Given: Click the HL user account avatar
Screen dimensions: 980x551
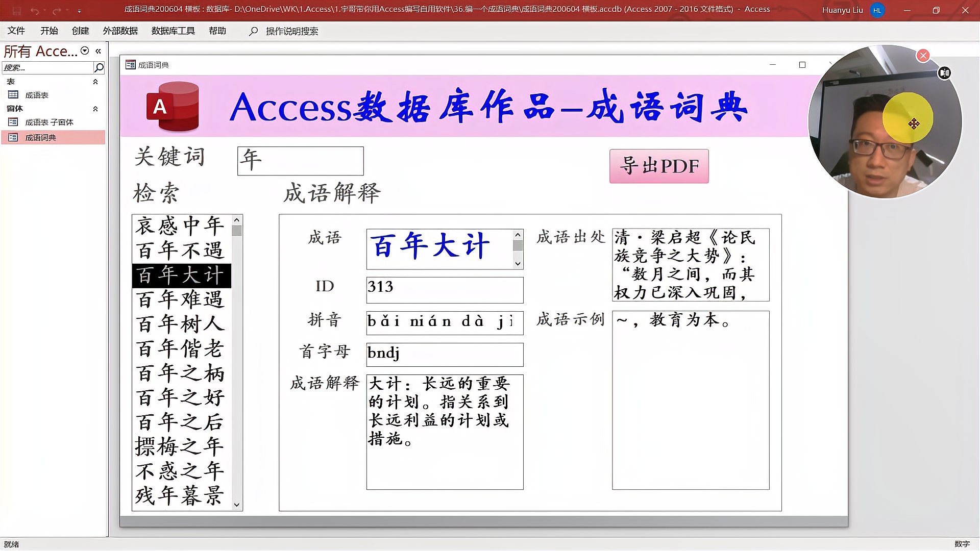Looking at the screenshot, I should [x=877, y=10].
